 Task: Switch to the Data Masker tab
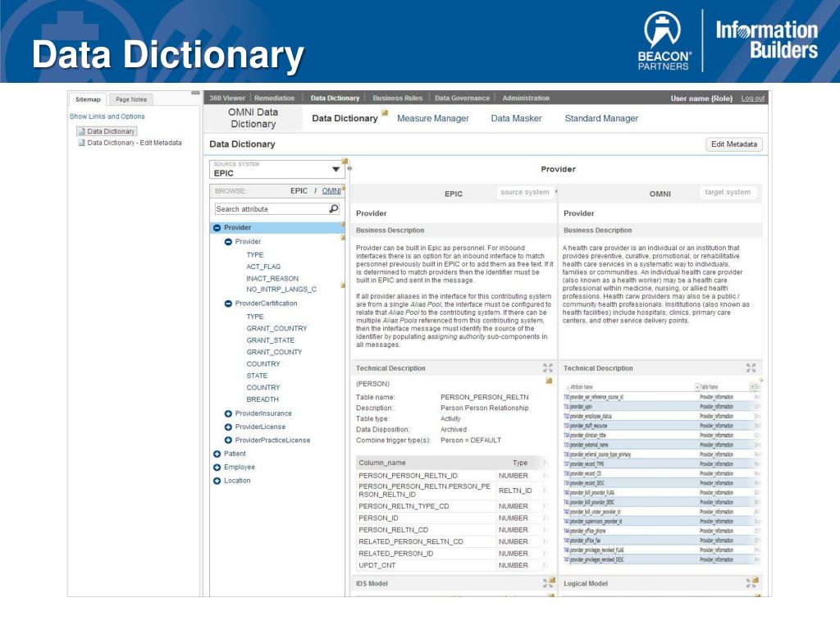tap(517, 118)
